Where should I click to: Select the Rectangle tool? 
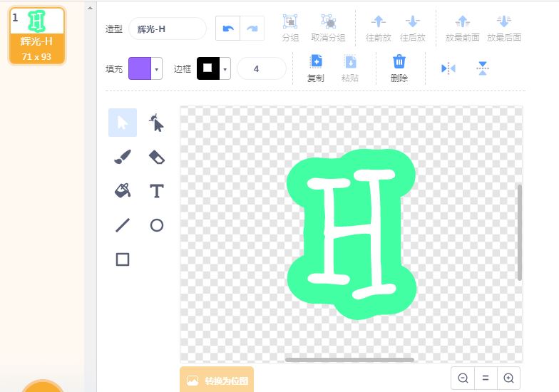123,259
